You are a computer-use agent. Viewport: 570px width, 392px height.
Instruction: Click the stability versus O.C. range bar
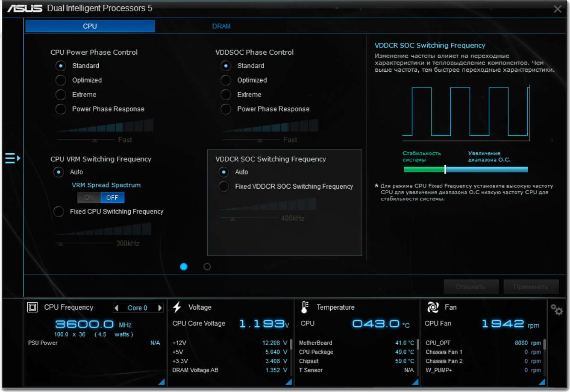point(466,170)
